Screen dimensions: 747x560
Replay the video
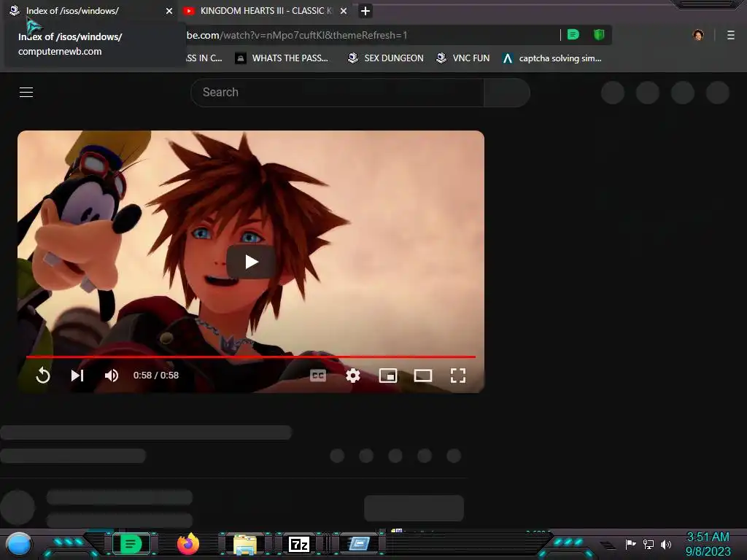43,376
